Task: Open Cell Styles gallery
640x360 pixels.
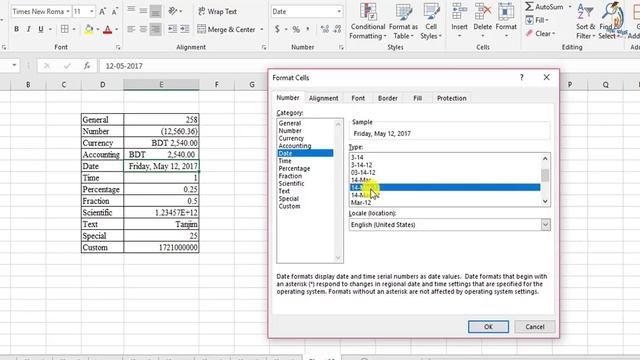Action: (431, 21)
